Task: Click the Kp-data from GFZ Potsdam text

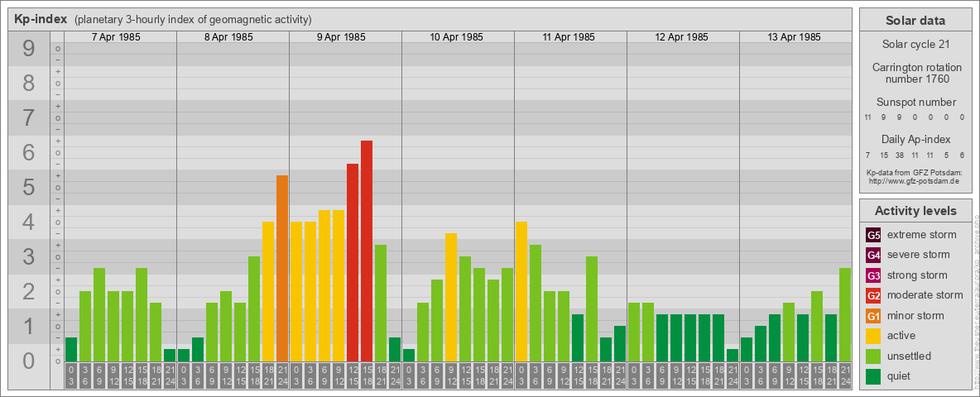Action: pyautogui.click(x=915, y=172)
